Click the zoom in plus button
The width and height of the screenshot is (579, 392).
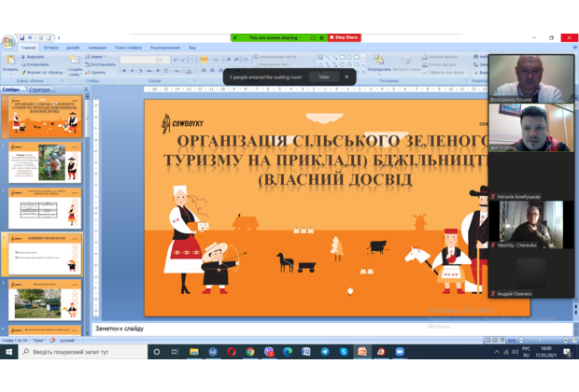[x=565, y=340]
